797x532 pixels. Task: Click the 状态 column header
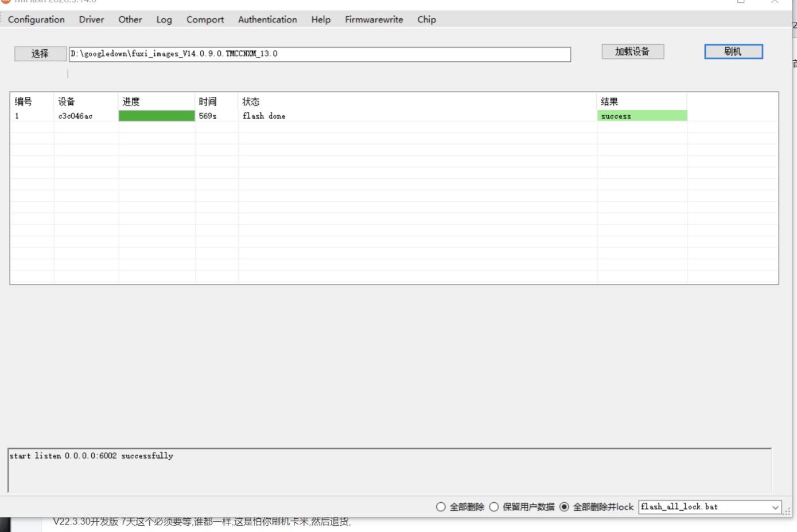click(x=251, y=101)
